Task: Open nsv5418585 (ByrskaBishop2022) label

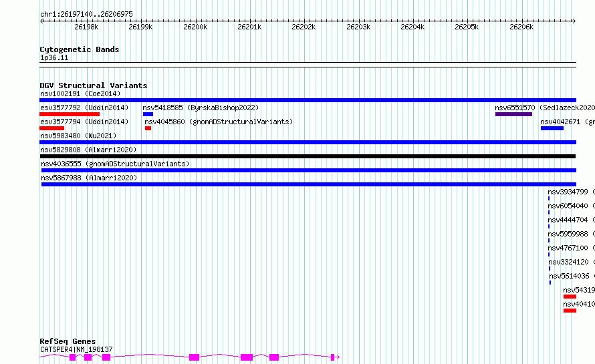Action: click(201, 108)
